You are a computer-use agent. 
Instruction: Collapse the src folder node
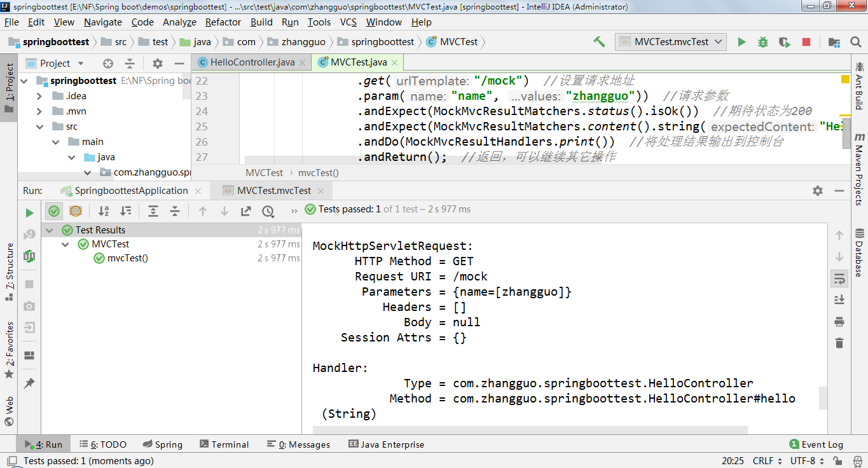[x=39, y=127]
